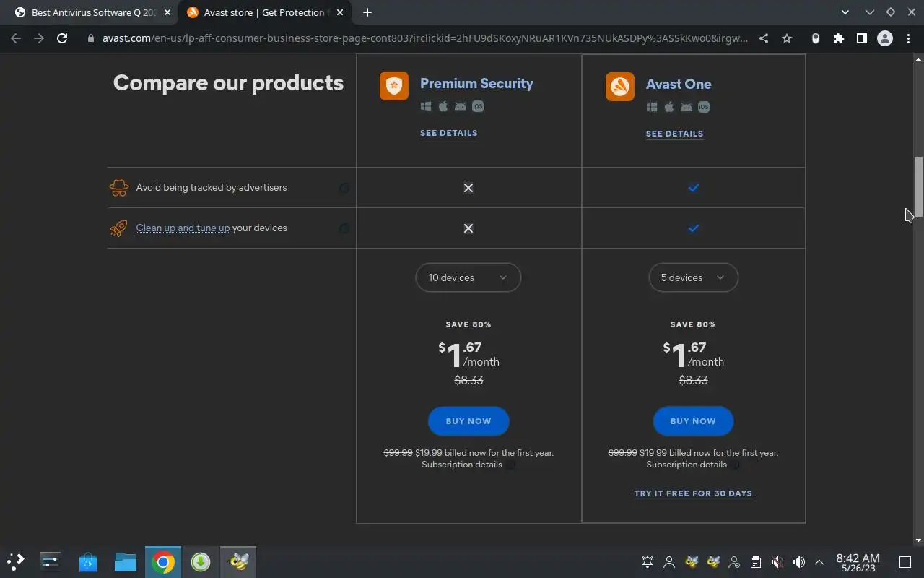Switch to Google Chrome in the taskbar

click(163, 561)
